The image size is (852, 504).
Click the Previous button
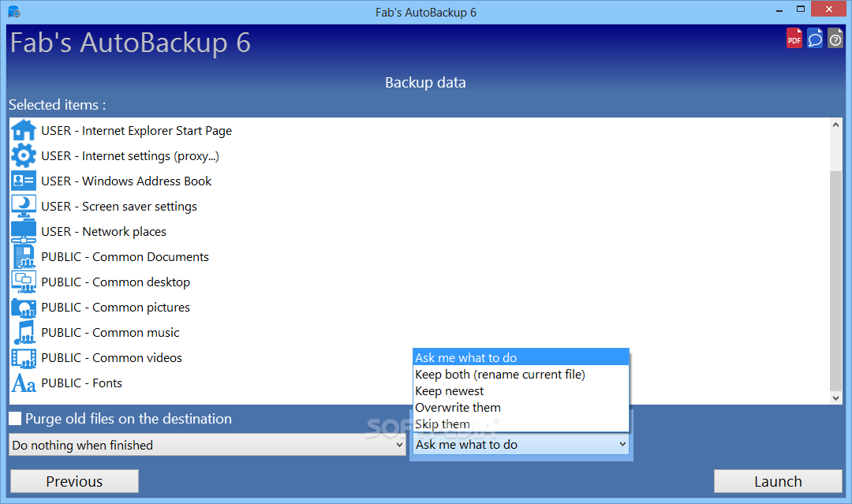click(74, 481)
